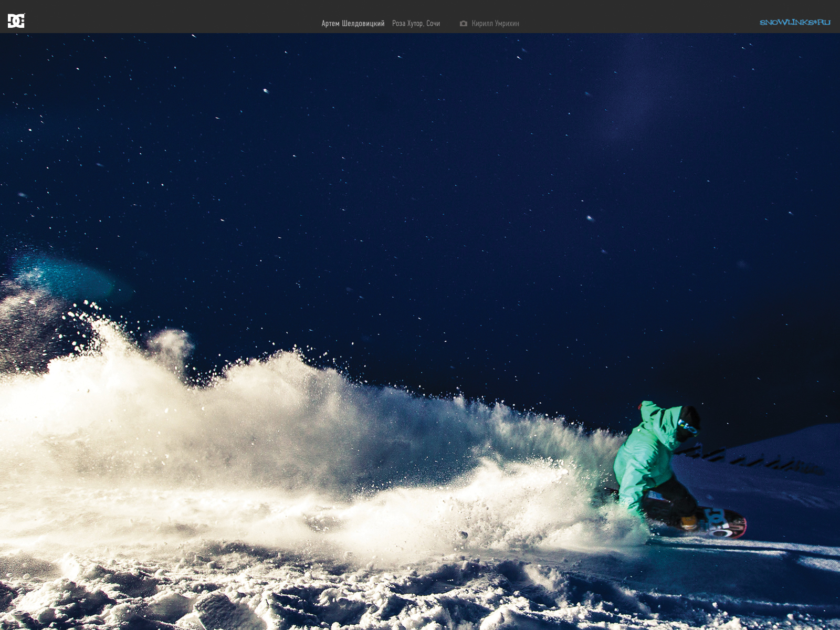This screenshot has width=840, height=630.
Task: Click the snowboarder photo
Action: click(x=420, y=331)
